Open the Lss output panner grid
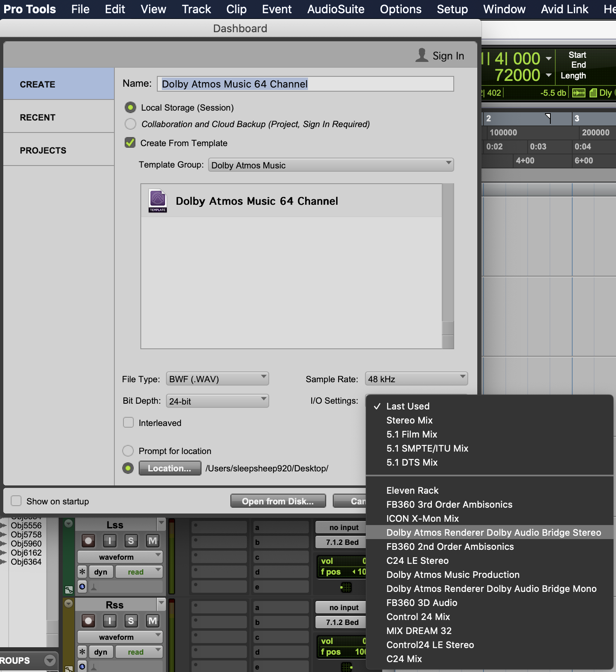This screenshot has height=672, width=616. (x=346, y=587)
